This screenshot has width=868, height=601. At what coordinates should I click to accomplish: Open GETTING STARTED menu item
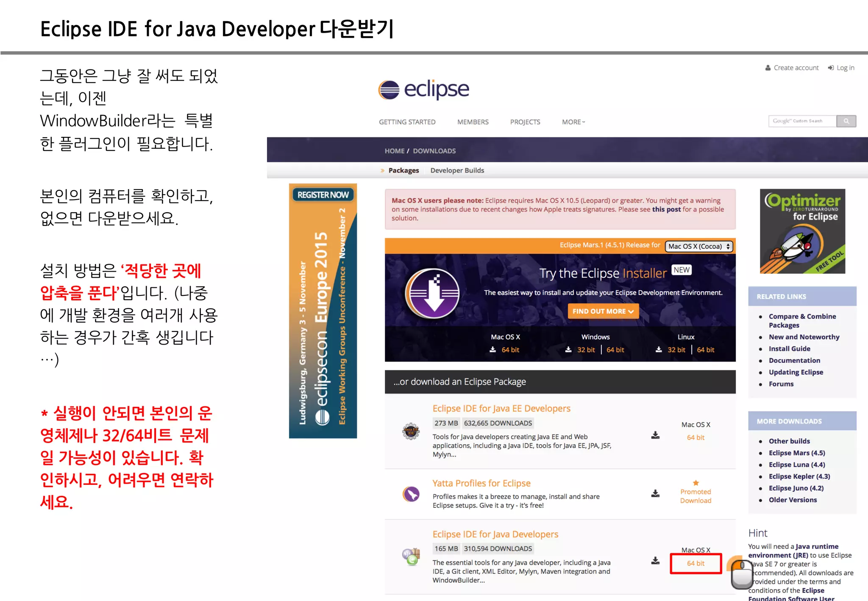tap(407, 122)
